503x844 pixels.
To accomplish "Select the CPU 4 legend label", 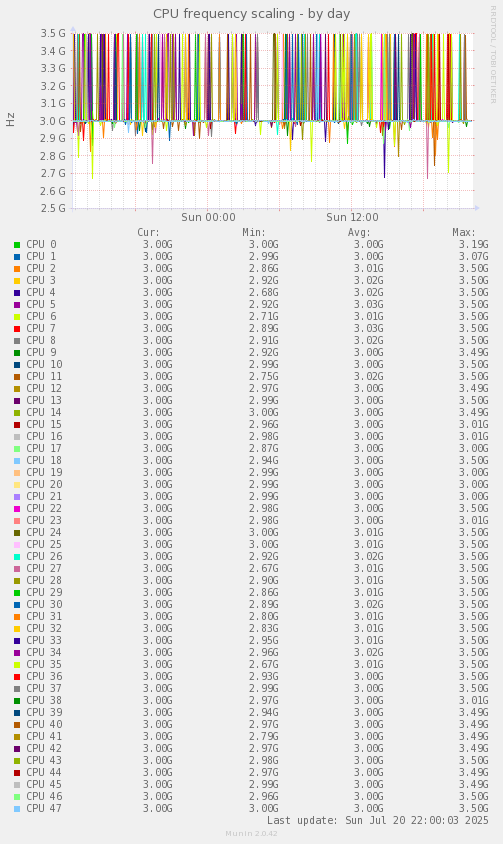I will coord(41,292).
